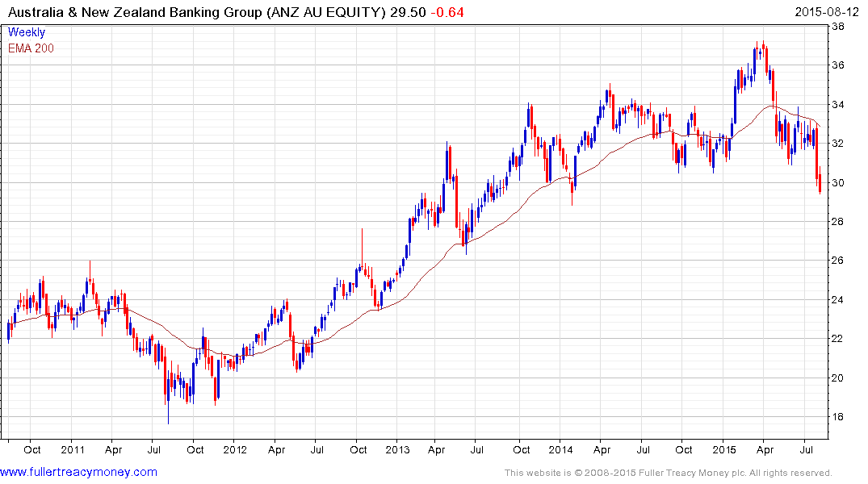Click the 'Weekly' legend label
Image resolution: width=868 pixels, height=484 pixels.
[26, 32]
